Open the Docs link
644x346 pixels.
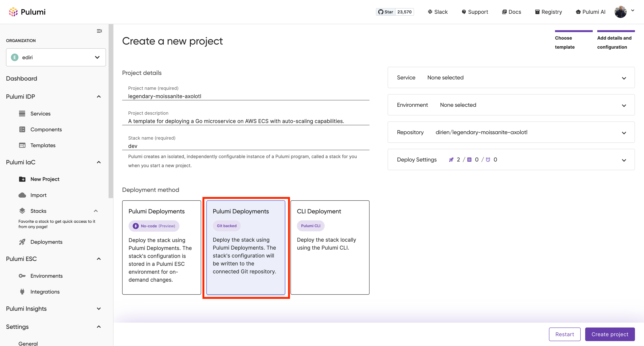[x=511, y=12]
